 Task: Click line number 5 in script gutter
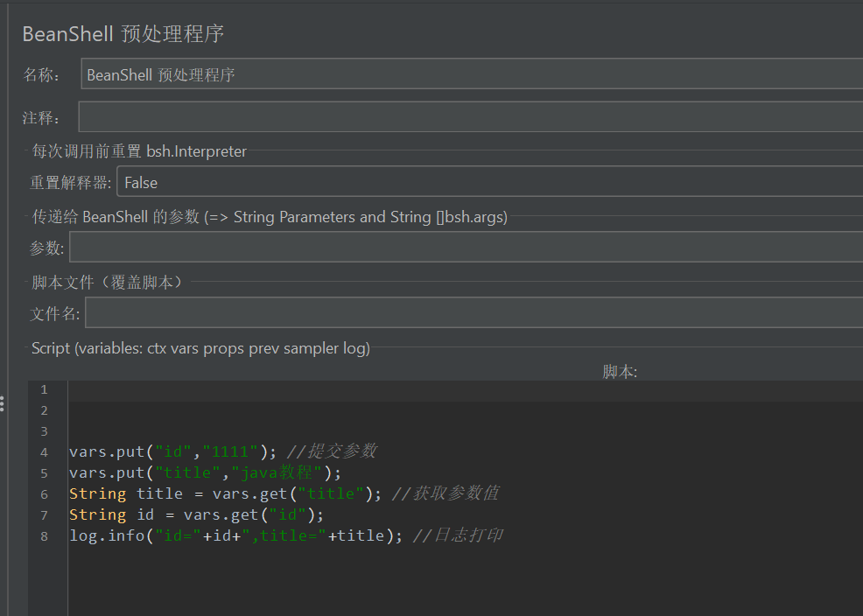coord(44,473)
